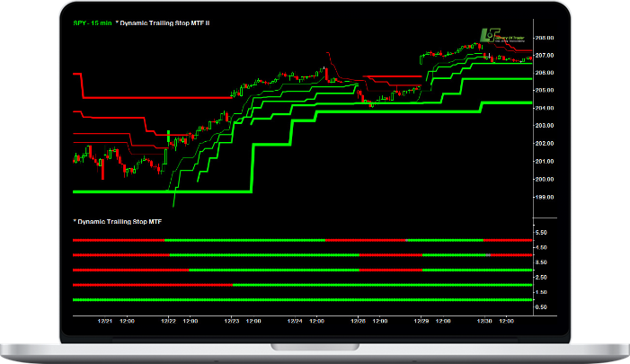Click the 5.50 indicator axis label
Image resolution: width=630 pixels, height=364 pixels.
click(x=541, y=232)
